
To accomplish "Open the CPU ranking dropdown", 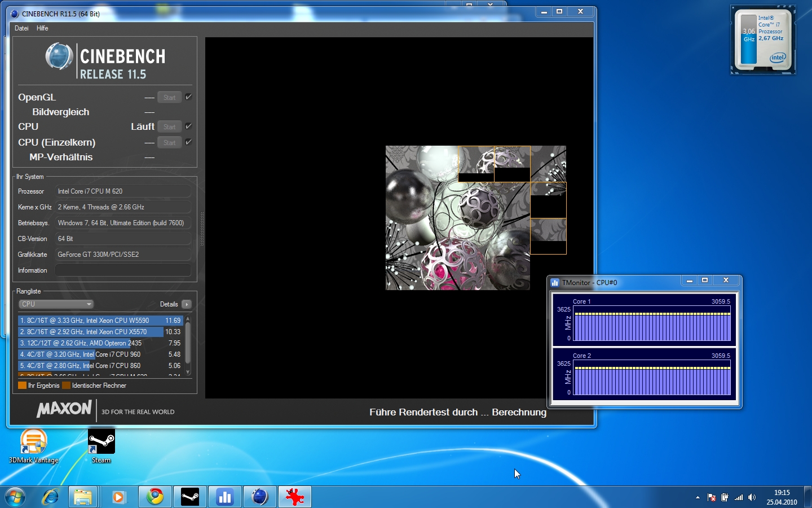I will point(56,304).
